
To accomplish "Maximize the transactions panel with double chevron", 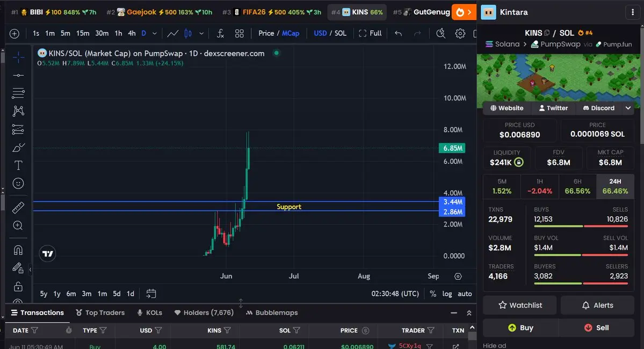I will (x=469, y=313).
